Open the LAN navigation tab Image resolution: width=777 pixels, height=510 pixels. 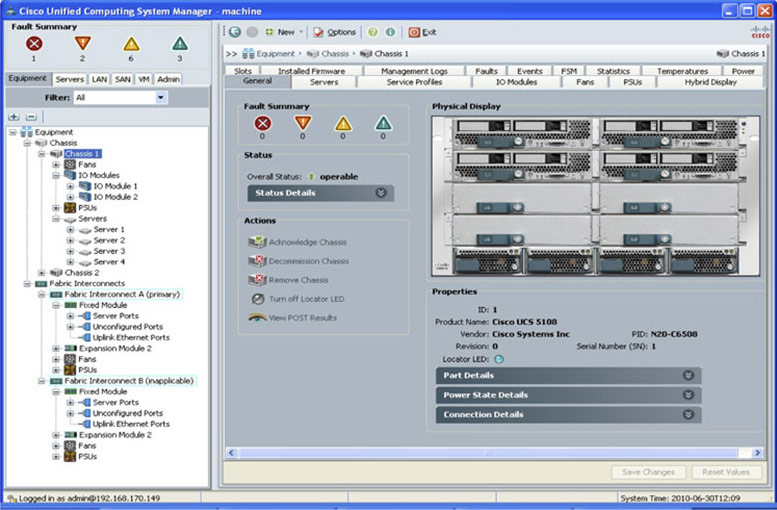99,79
